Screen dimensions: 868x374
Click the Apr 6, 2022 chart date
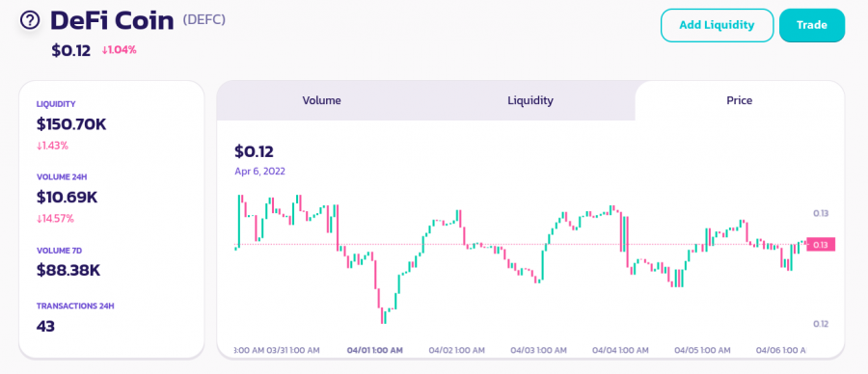point(259,171)
